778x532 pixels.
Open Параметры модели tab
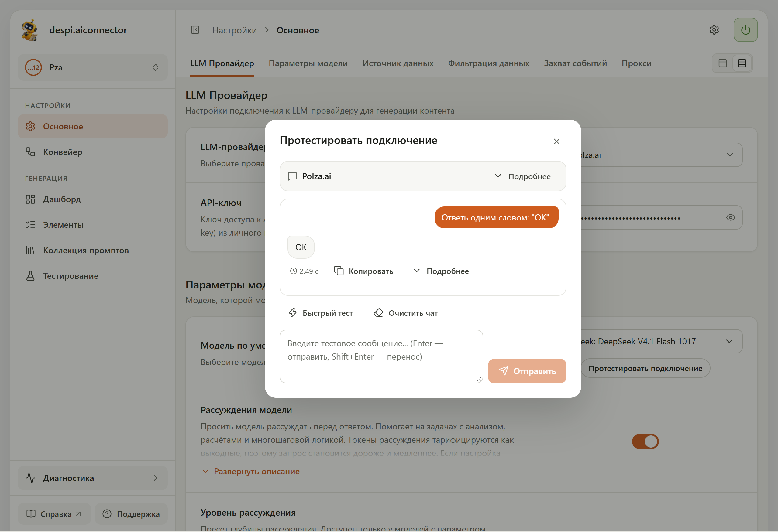pyautogui.click(x=308, y=63)
